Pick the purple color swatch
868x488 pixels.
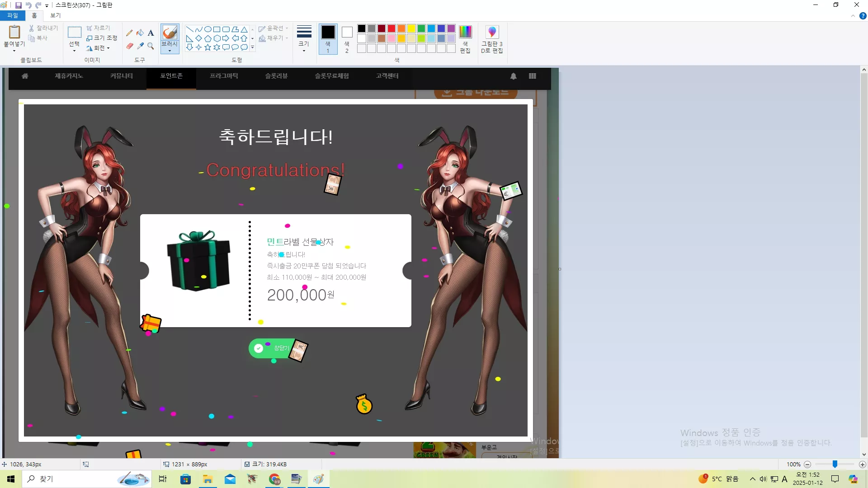click(x=451, y=28)
